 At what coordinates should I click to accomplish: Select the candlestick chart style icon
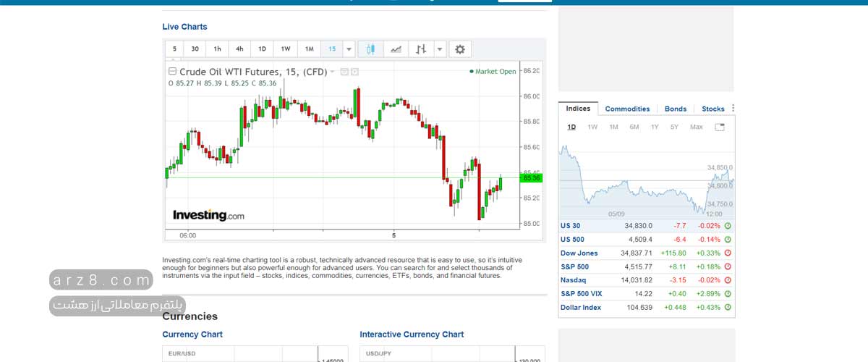(371, 49)
